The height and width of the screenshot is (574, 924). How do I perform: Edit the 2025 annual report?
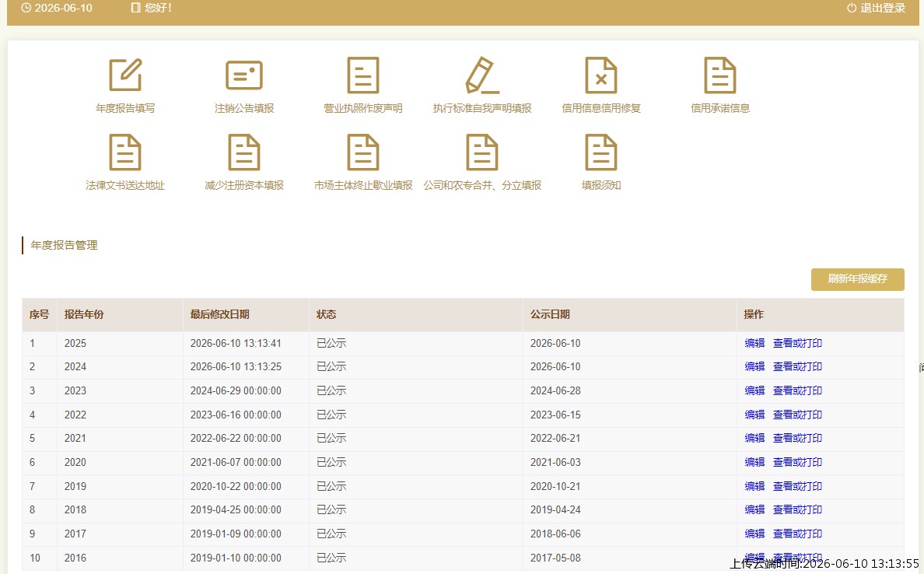click(754, 343)
